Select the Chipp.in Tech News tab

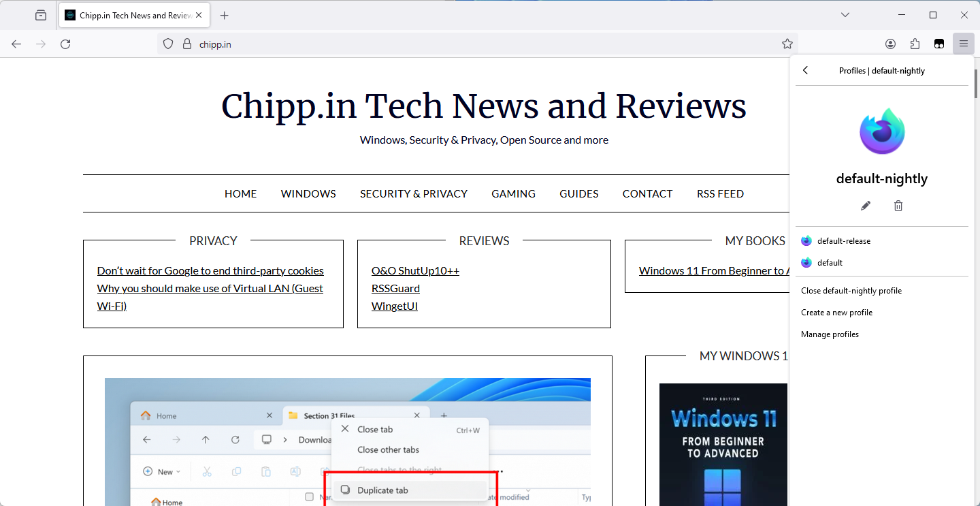[x=129, y=15]
